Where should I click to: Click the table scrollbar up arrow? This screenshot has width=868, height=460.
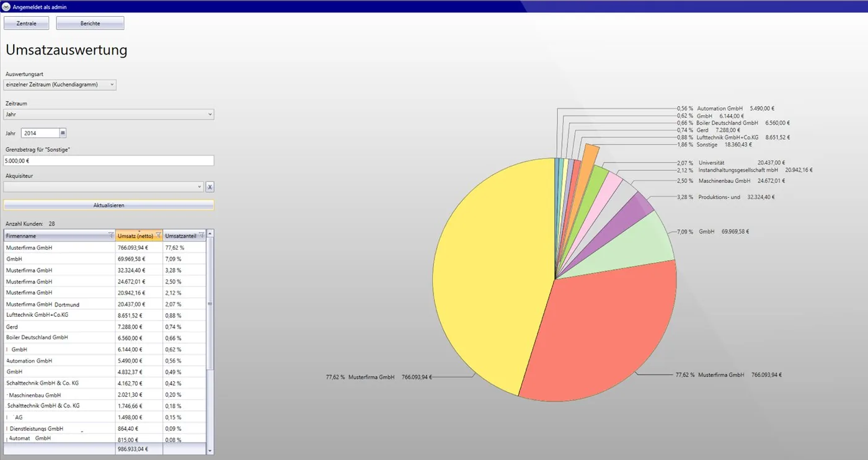tap(210, 234)
